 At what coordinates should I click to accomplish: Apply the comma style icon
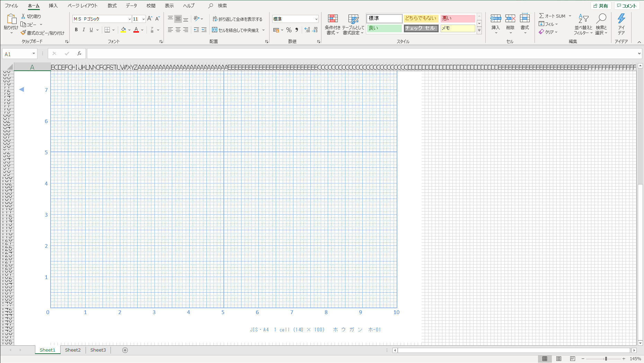tap(297, 30)
